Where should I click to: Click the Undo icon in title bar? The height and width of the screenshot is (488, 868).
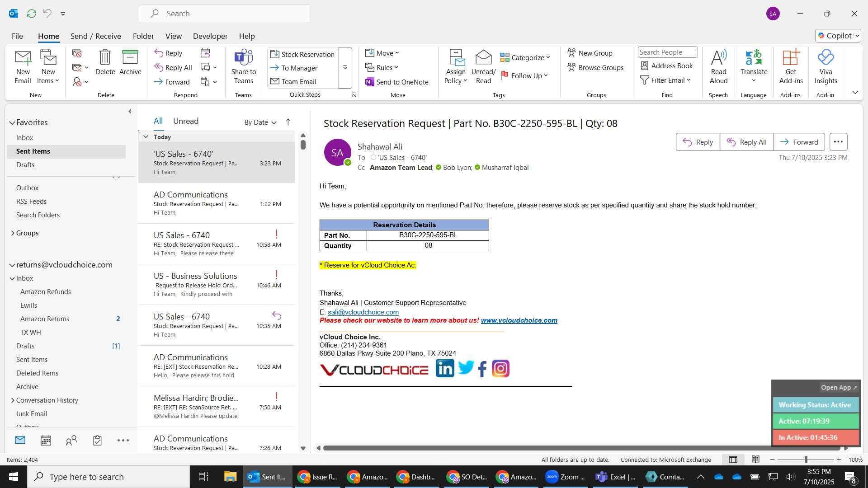[47, 14]
